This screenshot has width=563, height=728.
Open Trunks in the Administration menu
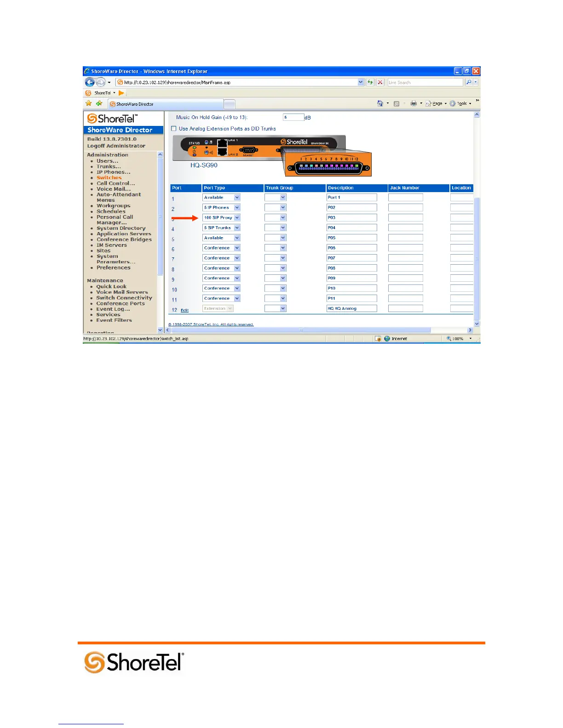109,167
